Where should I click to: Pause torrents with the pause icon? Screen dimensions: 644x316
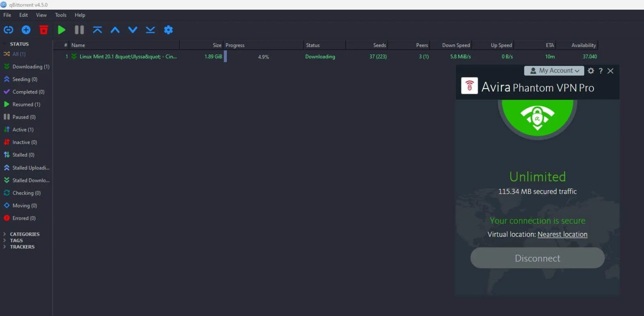coord(79,30)
